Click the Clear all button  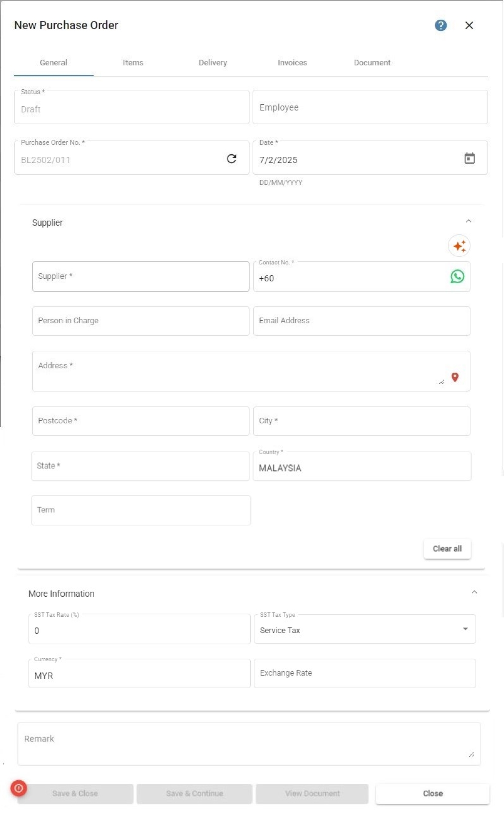[x=447, y=549]
